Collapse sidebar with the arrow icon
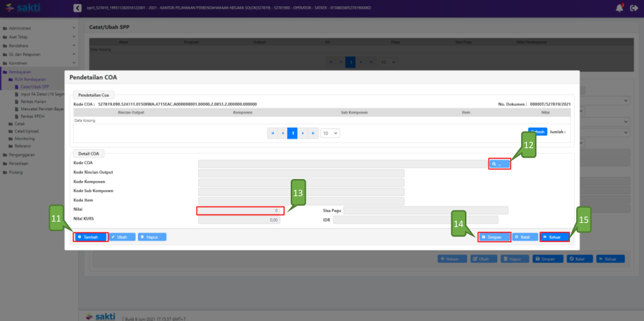Screen dimensions: 644x321 [77, 8]
